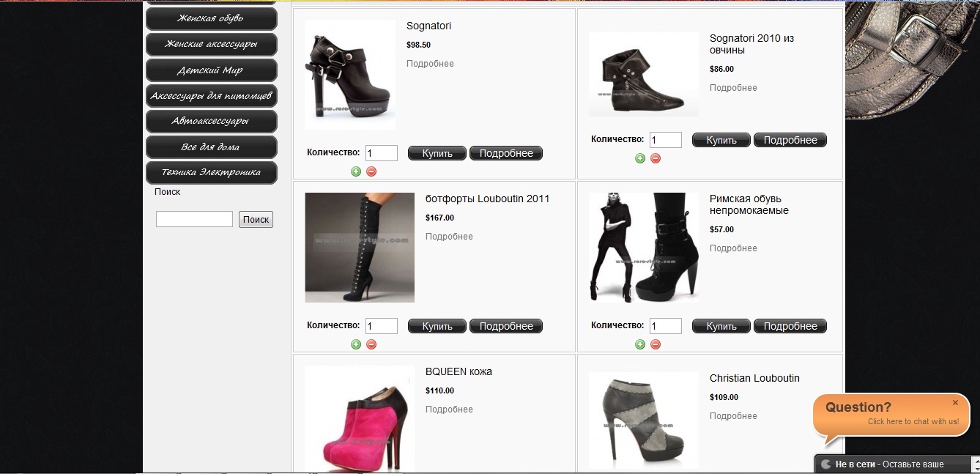Focus the search text field
Image resolution: width=980 pixels, height=474 pixels.
(194, 219)
